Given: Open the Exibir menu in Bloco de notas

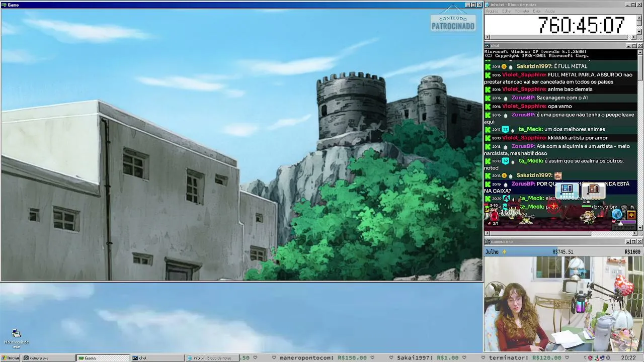Looking at the screenshot, I should point(537,11).
